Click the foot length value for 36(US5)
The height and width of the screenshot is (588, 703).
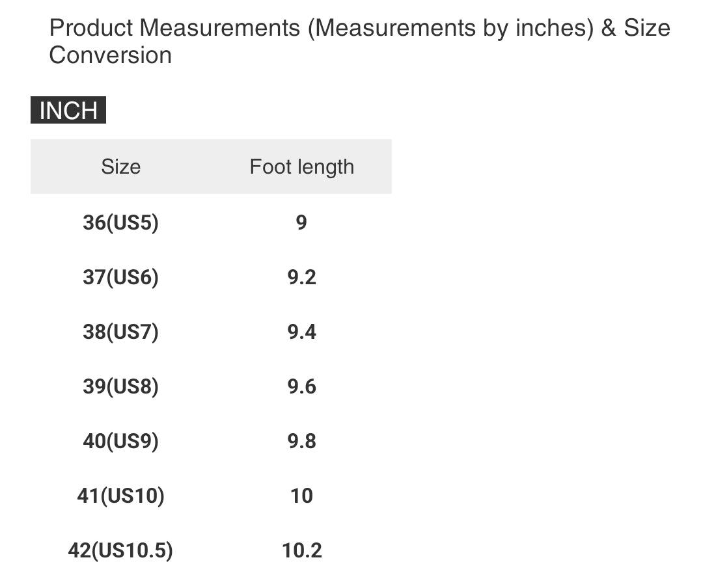click(x=301, y=223)
